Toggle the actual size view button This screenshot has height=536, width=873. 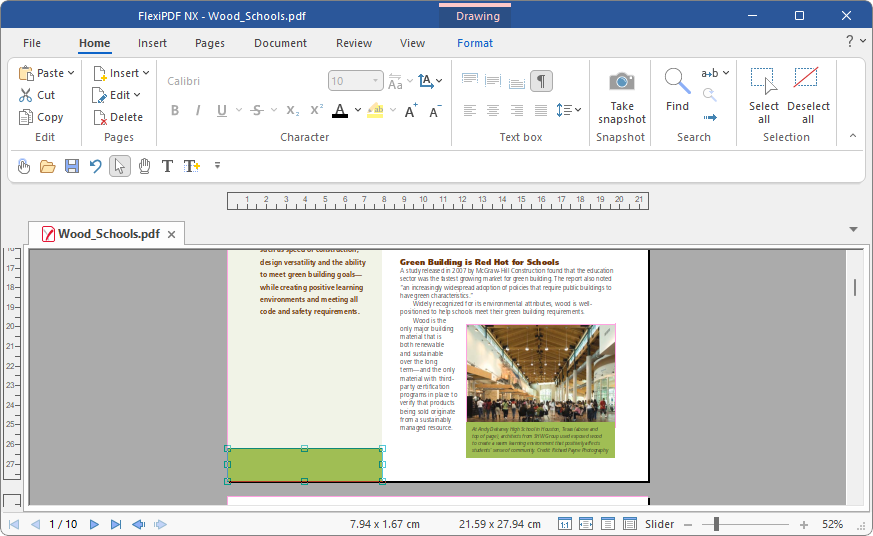(x=564, y=524)
